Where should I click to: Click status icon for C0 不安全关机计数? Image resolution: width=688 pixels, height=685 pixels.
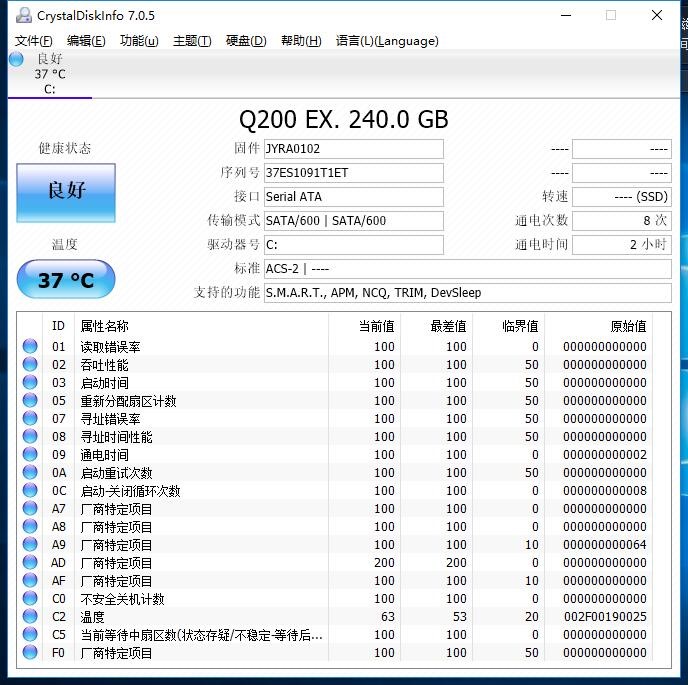point(30,598)
